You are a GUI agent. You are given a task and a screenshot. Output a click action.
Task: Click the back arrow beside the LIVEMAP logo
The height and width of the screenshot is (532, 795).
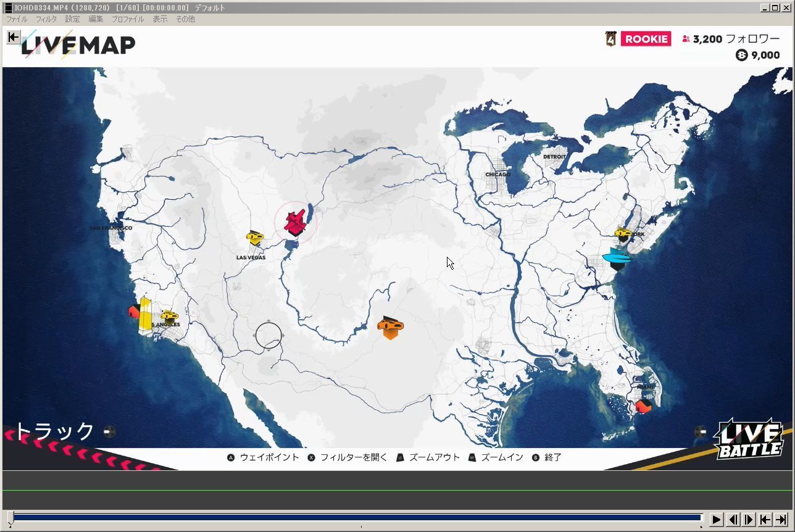(x=13, y=38)
